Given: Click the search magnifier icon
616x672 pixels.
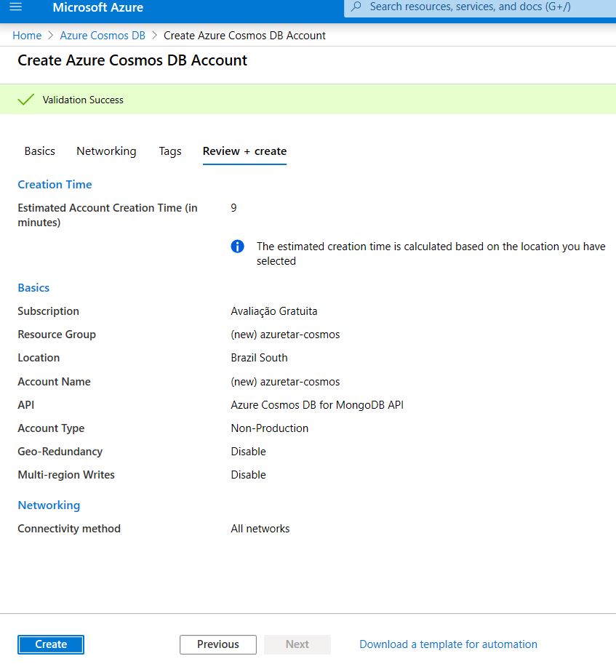Looking at the screenshot, I should pyautogui.click(x=356, y=7).
